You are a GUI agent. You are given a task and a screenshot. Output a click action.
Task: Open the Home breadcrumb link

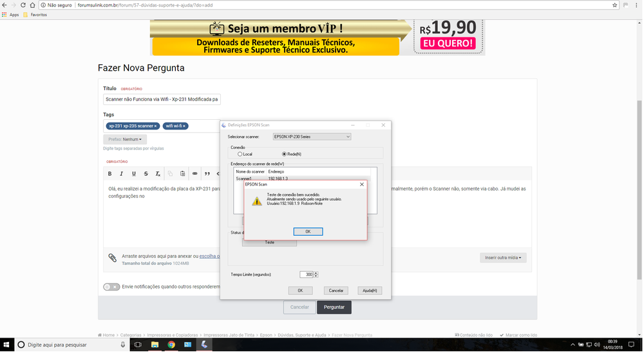click(106, 336)
